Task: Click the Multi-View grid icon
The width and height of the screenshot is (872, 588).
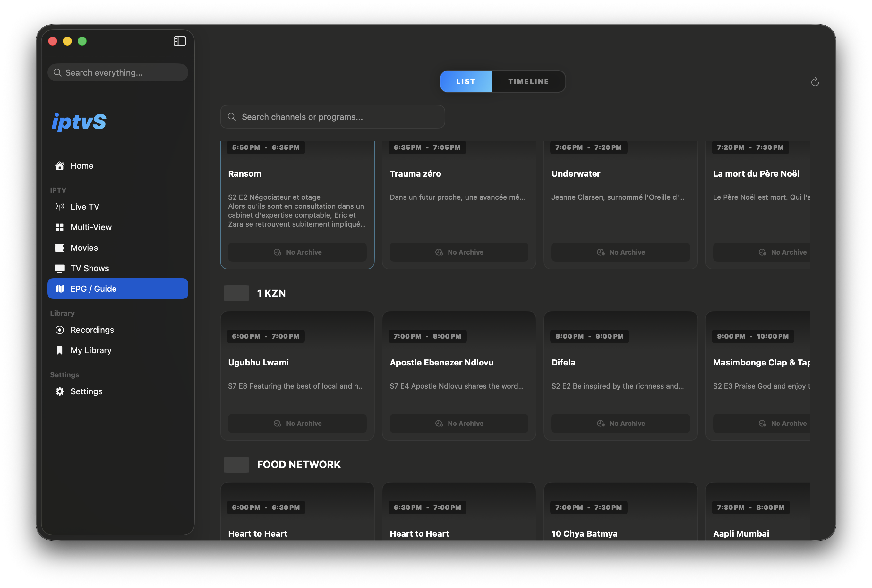Action: coord(60,227)
